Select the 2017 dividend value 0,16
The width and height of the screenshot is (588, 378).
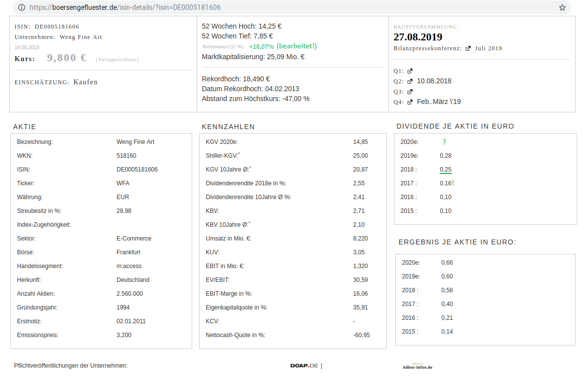pyautogui.click(x=446, y=183)
